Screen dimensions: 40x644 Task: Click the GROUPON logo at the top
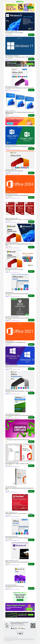pyautogui.click(x=20, y=2)
